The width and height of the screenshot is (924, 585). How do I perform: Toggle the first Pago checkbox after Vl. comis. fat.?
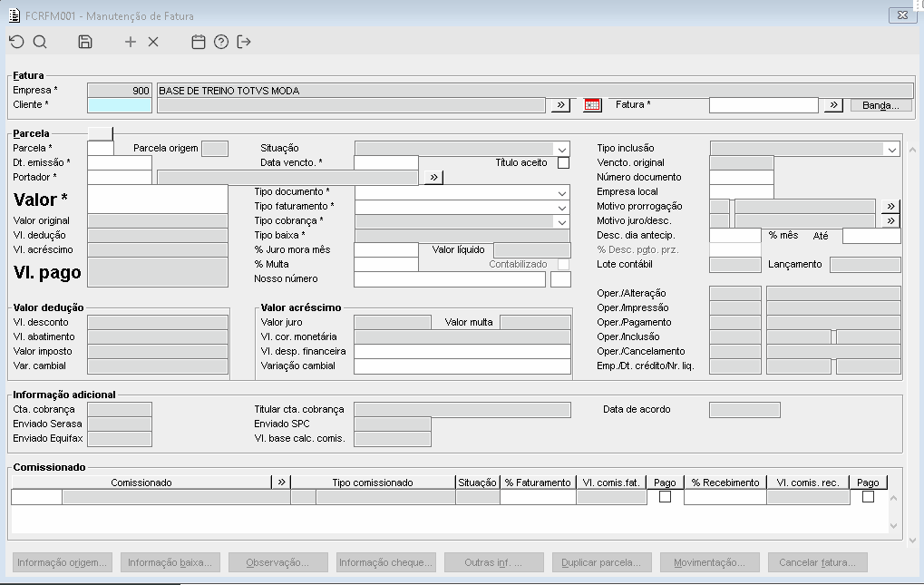[x=665, y=497]
